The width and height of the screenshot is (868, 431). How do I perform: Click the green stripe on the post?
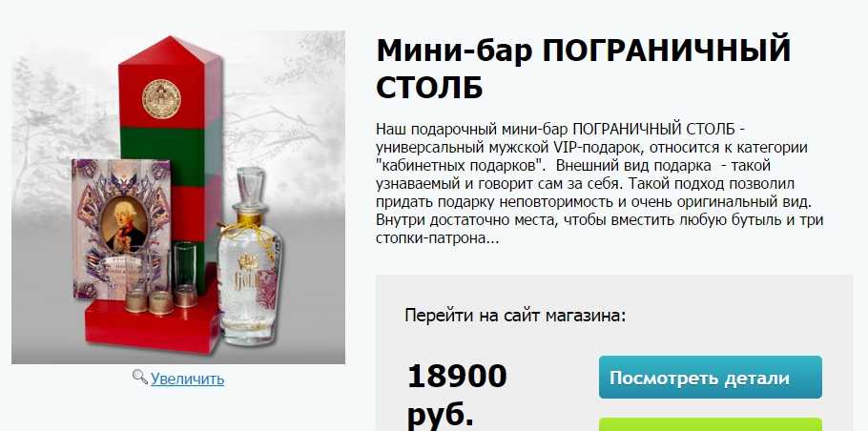(x=171, y=150)
